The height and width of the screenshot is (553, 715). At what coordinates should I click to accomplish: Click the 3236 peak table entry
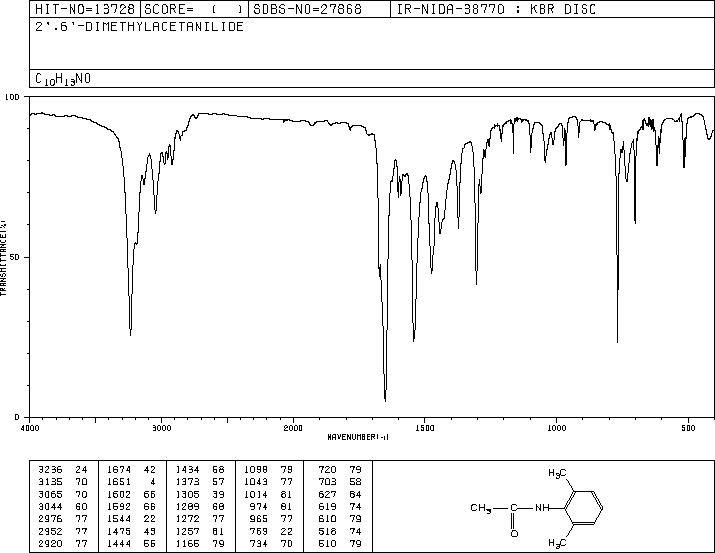(63, 469)
